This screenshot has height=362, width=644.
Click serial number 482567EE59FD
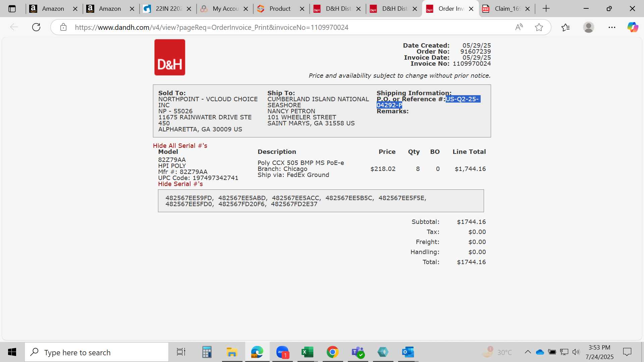click(x=189, y=198)
